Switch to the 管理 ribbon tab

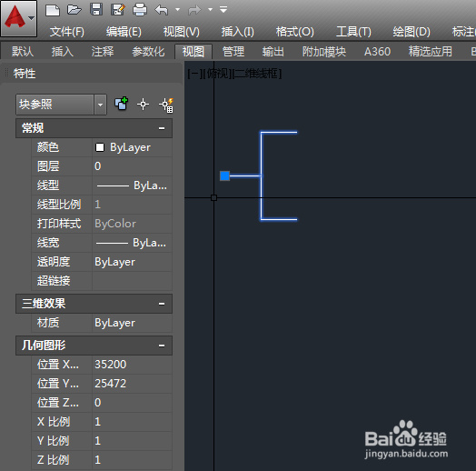(233, 51)
